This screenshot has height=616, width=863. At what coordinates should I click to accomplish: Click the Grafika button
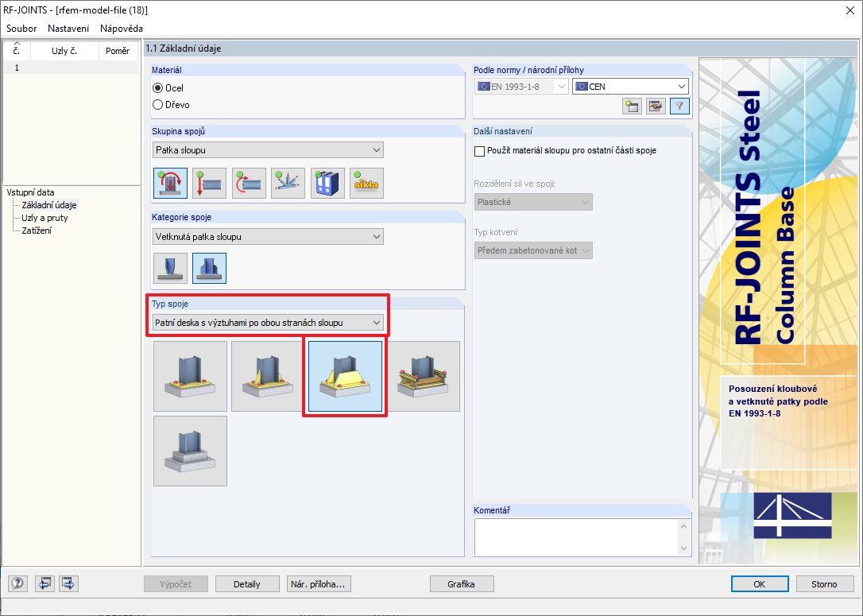pos(461,584)
